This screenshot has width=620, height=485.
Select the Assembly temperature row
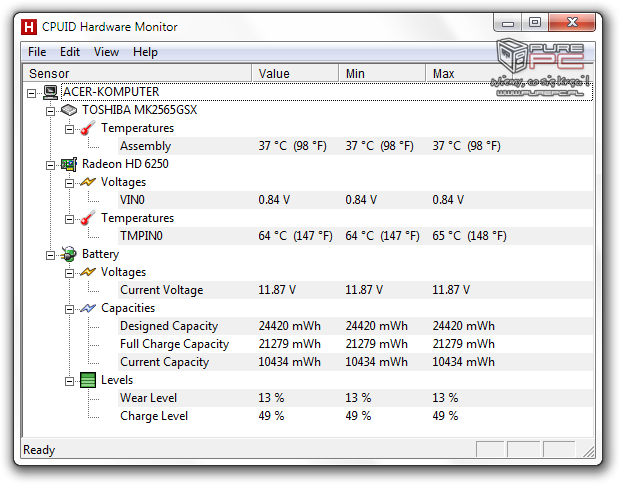pyautogui.click(x=355, y=146)
